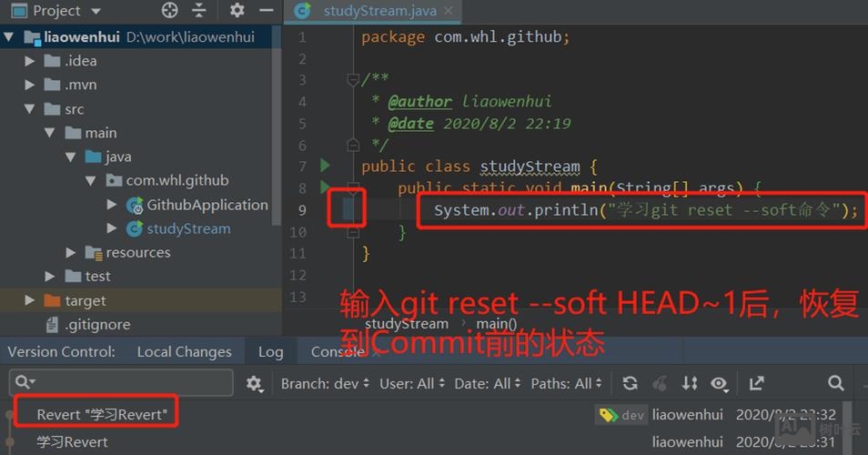This screenshot has height=455, width=868.
Task: Collapse the main folder
Action: (50, 133)
